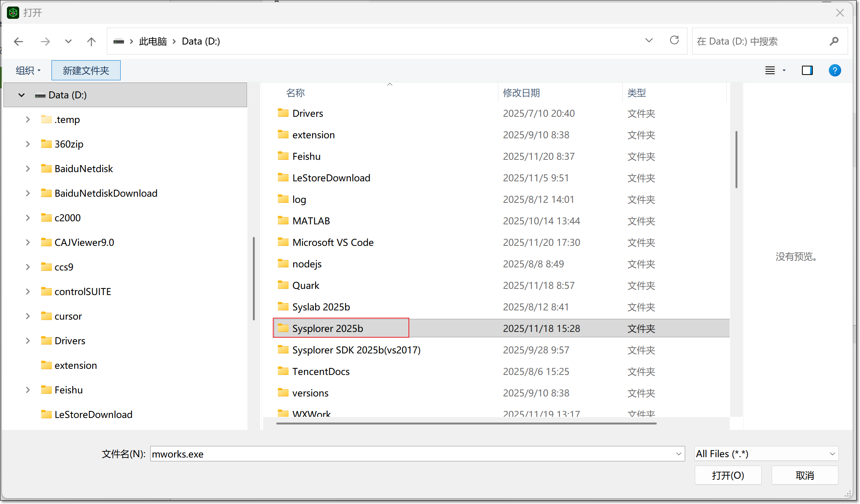
Task: Open the All Files type dropdown
Action: coord(766,454)
